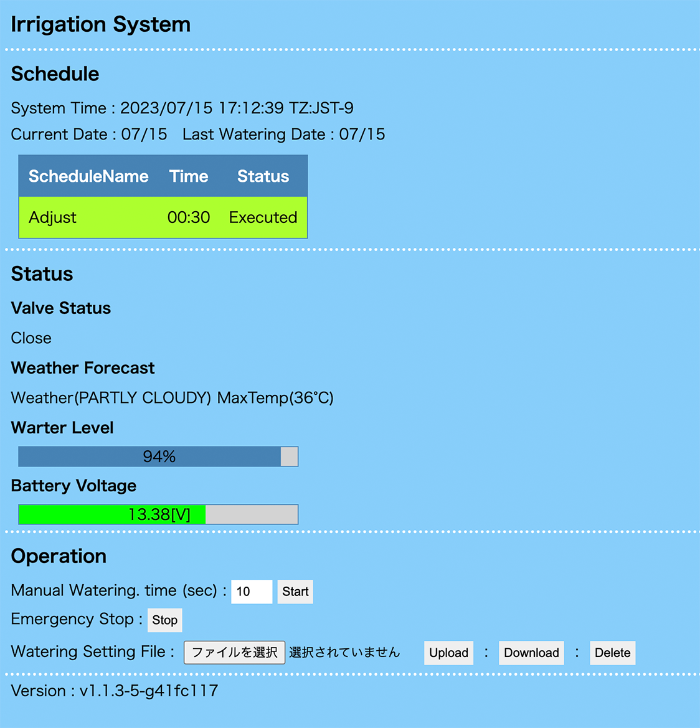Click the battery voltage 13.38[V] bar

click(x=158, y=514)
